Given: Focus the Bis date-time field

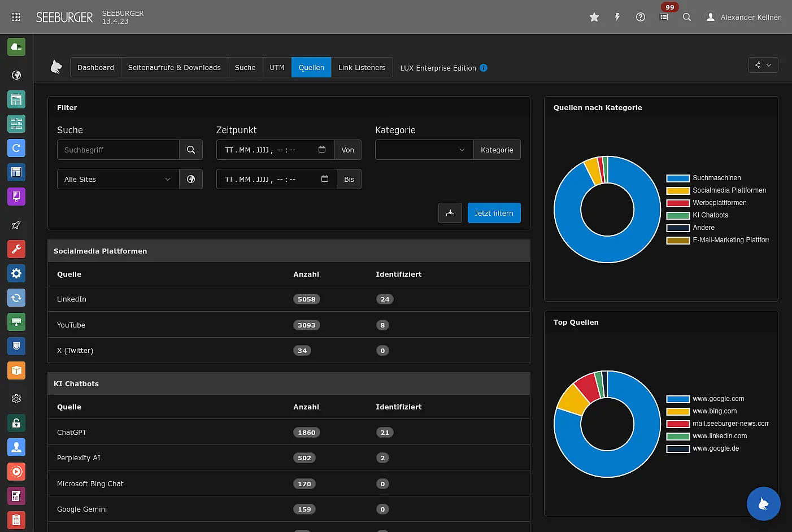Looking at the screenshot, I should coord(277,179).
